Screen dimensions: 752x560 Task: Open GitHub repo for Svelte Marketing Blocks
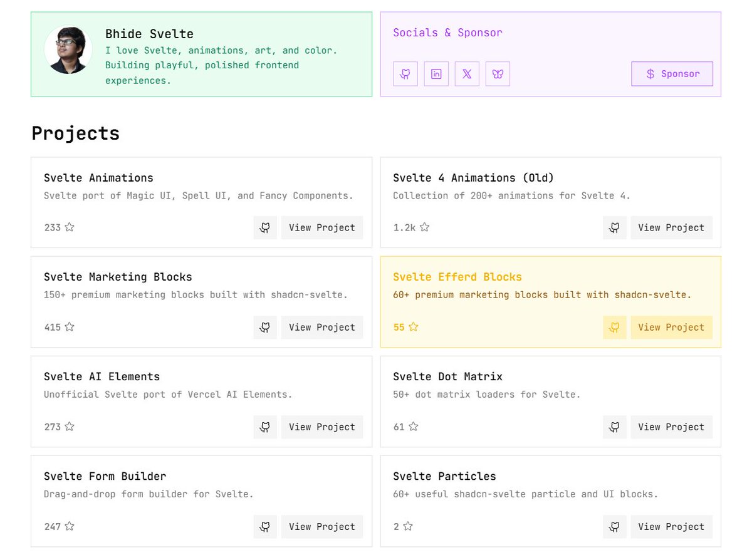coord(265,328)
